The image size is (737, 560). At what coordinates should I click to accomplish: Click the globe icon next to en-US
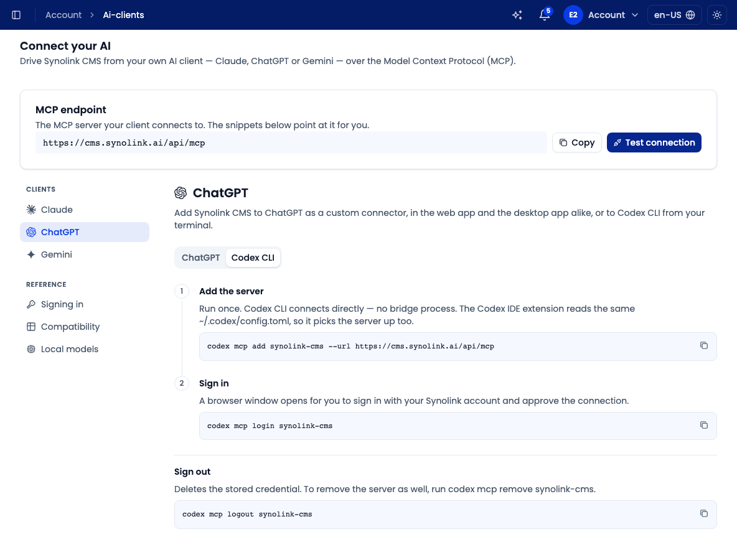(x=690, y=15)
